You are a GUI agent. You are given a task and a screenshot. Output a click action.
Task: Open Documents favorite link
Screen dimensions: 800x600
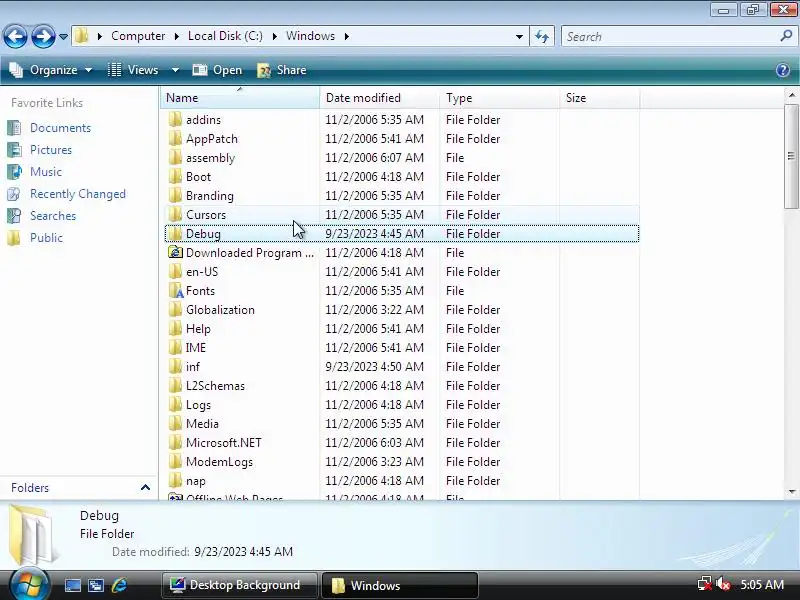click(60, 128)
